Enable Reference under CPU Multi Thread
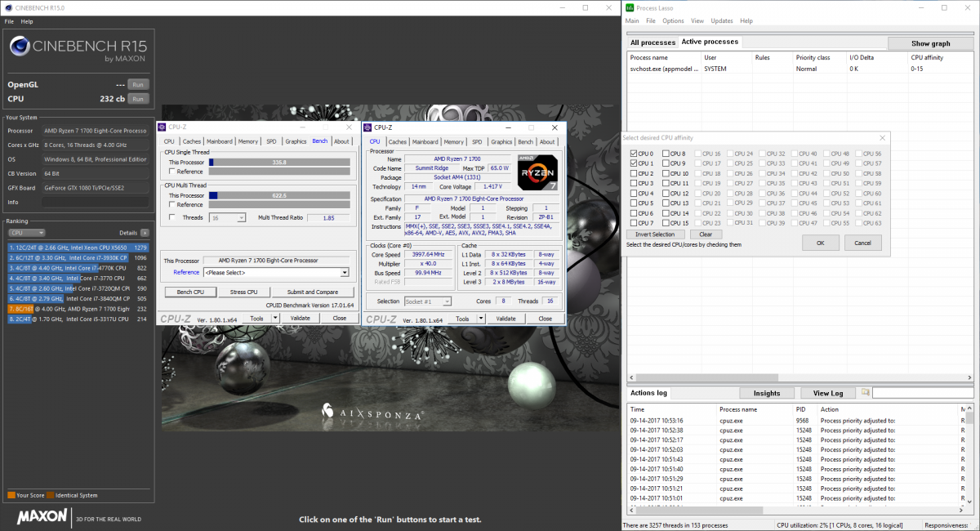The image size is (980, 531). pyautogui.click(x=172, y=205)
